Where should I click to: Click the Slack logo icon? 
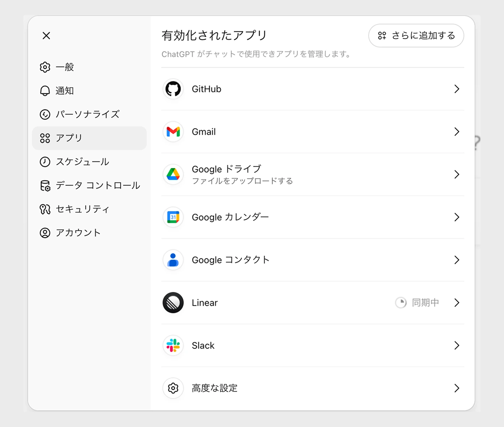pyautogui.click(x=173, y=346)
